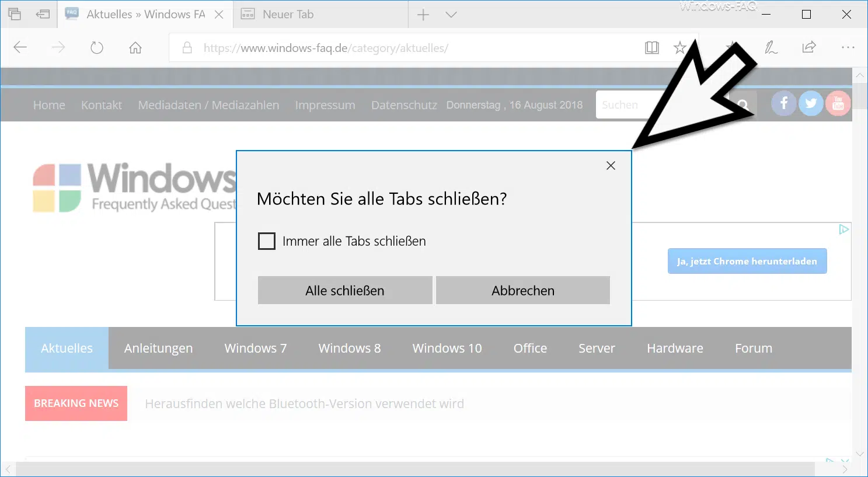Click the home button icon

click(135, 48)
